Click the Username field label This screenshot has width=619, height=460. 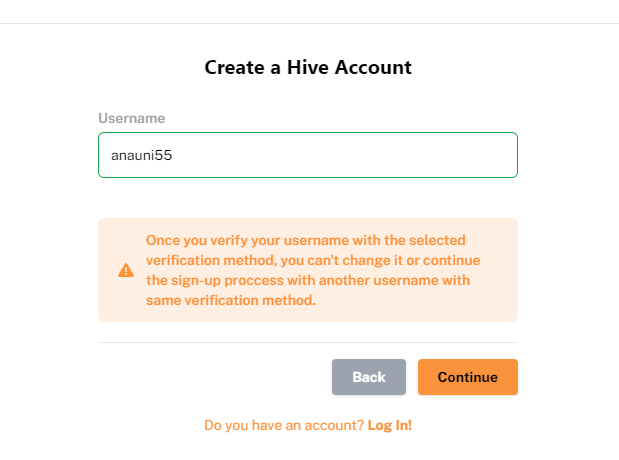(131, 118)
